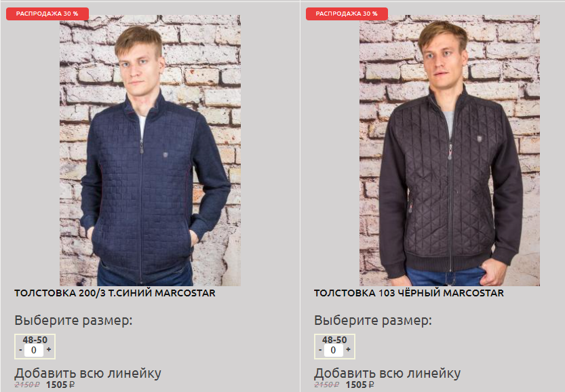The width and height of the screenshot is (565, 392).
Task: Click Выберите размер label under black hoodie
Action: click(372, 320)
